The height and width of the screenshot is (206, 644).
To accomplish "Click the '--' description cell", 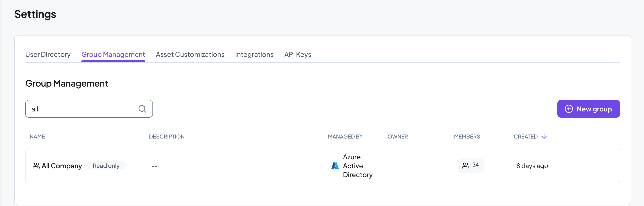I will (x=154, y=166).
